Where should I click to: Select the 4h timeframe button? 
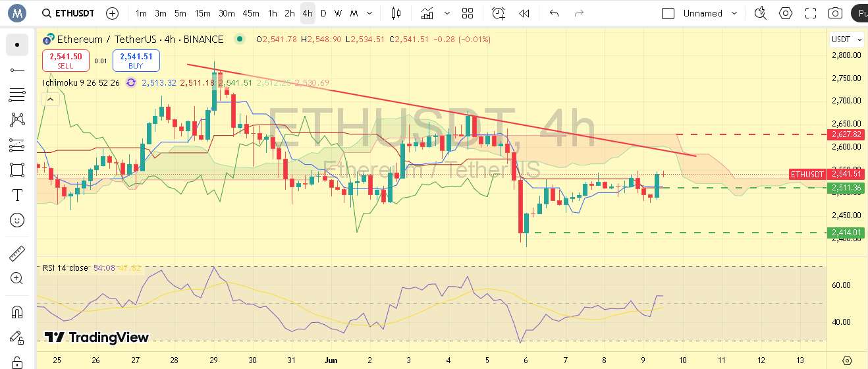coord(308,13)
